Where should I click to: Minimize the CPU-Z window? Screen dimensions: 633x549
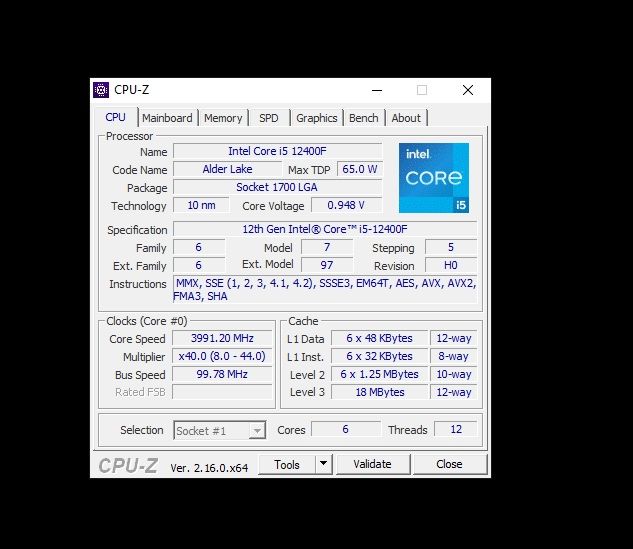pyautogui.click(x=377, y=90)
